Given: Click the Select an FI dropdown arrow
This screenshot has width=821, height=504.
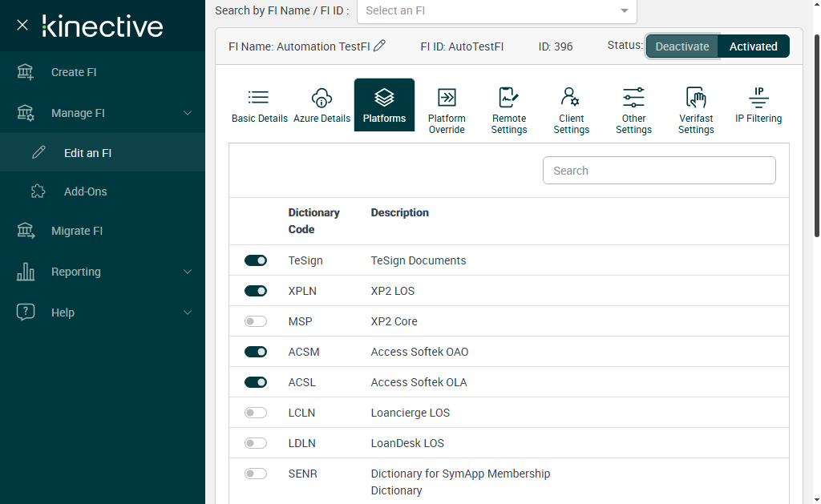Looking at the screenshot, I should point(624,10).
